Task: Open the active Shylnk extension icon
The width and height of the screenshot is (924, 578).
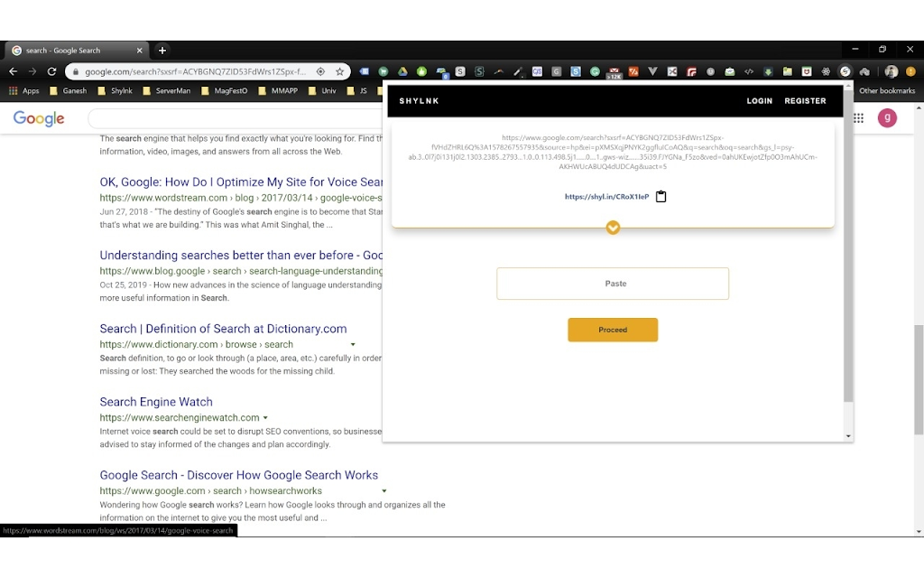Action: pos(845,71)
